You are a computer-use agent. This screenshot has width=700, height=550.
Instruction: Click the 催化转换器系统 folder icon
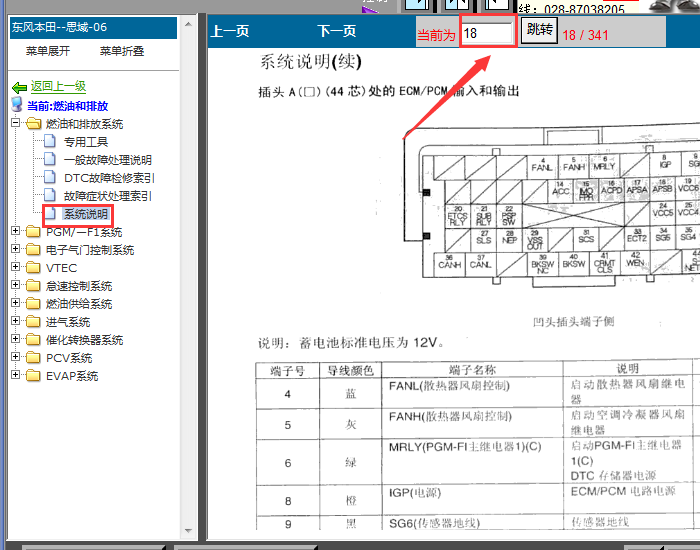(x=33, y=339)
